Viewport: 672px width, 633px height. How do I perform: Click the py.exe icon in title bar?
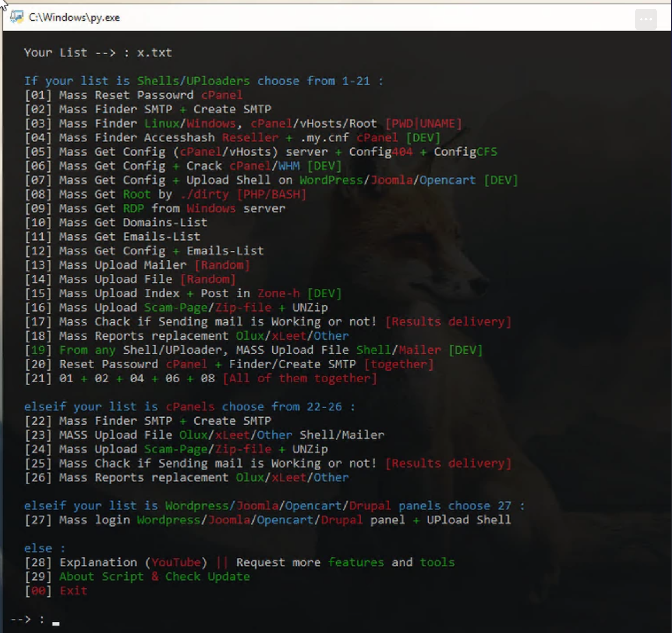17,17
